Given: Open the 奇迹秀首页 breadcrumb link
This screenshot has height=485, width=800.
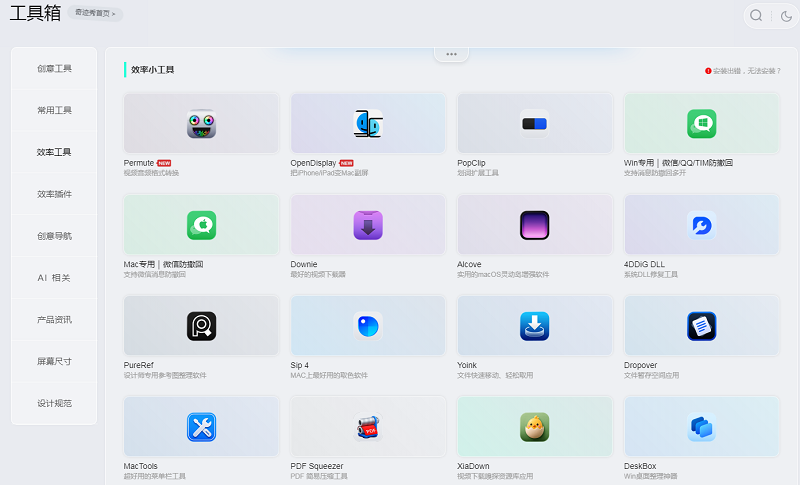Looking at the screenshot, I should (95, 13).
